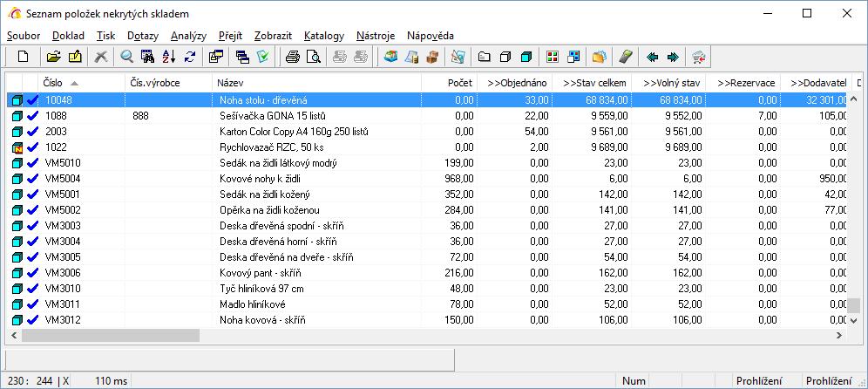Click the >>Volný stav column header
Image resolution: width=868 pixels, height=389 pixels.
pyautogui.click(x=669, y=83)
